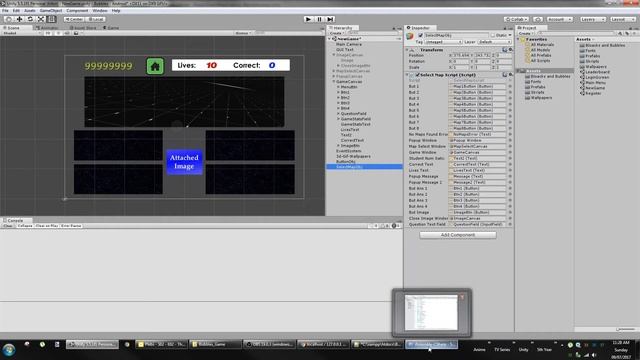Select the Hand tool in Unity toolbar
The image size is (640, 360).
click(9, 19)
